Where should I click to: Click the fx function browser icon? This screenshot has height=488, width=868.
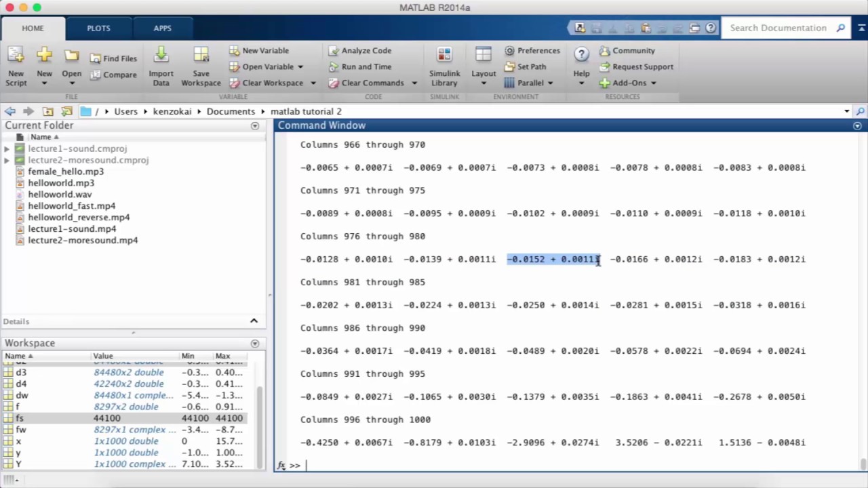(281, 465)
